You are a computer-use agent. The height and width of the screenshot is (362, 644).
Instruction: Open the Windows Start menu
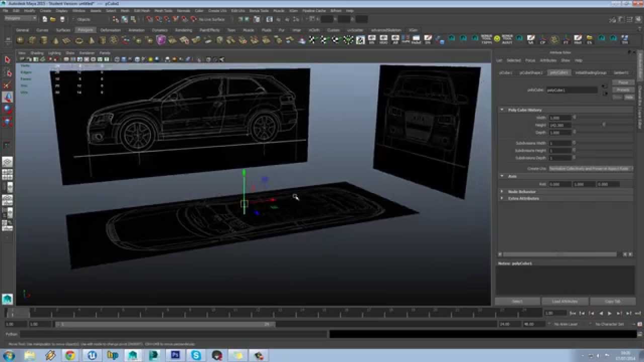coord(9,355)
